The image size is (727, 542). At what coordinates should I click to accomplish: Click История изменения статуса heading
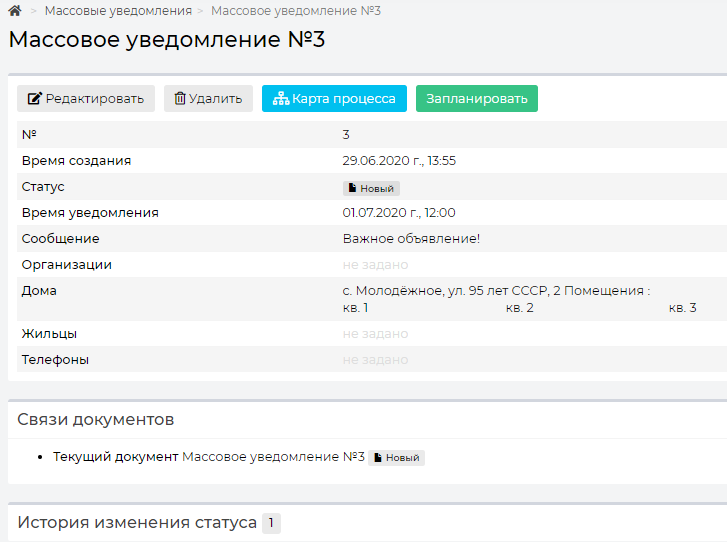137,523
